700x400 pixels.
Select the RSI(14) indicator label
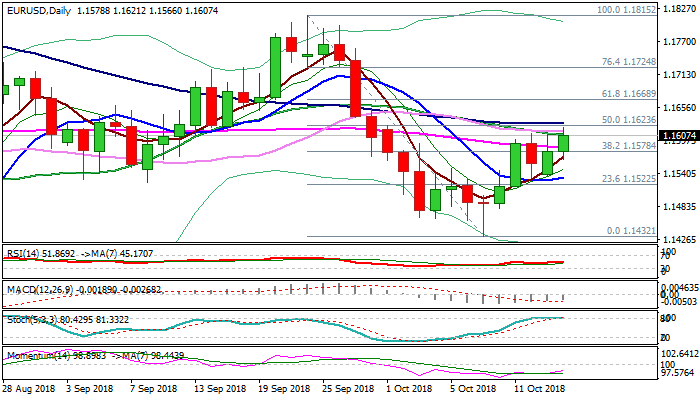point(26,255)
